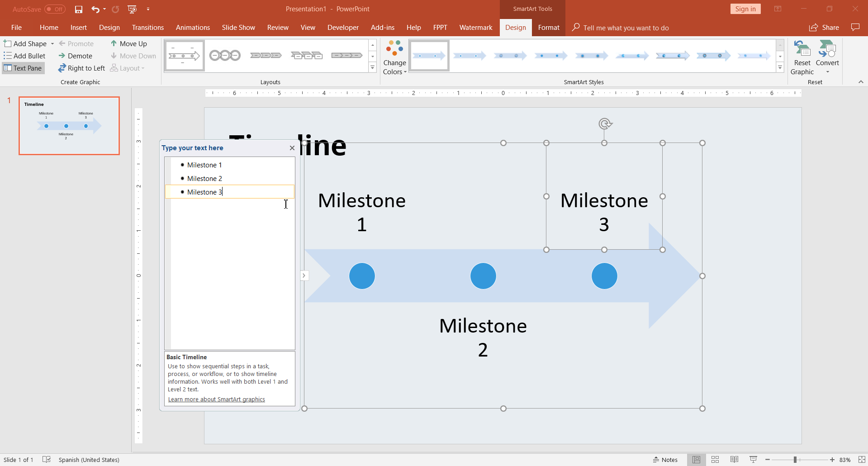Click the Move Up icon
The height and width of the screenshot is (466, 868).
click(x=129, y=43)
